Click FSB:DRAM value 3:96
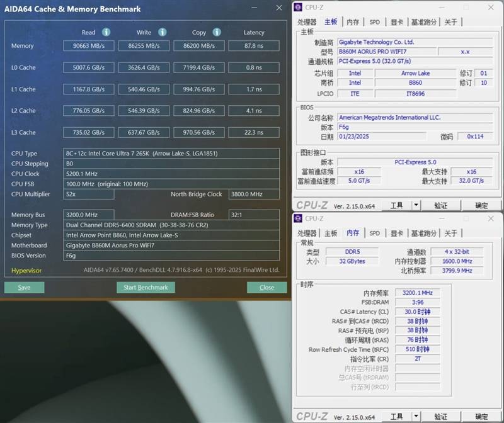 (418, 302)
